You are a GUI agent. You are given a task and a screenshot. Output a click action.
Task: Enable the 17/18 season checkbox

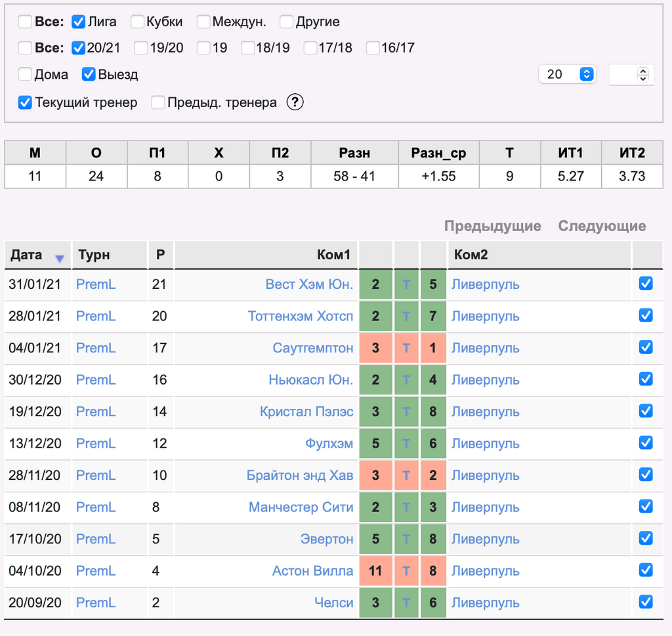point(310,47)
